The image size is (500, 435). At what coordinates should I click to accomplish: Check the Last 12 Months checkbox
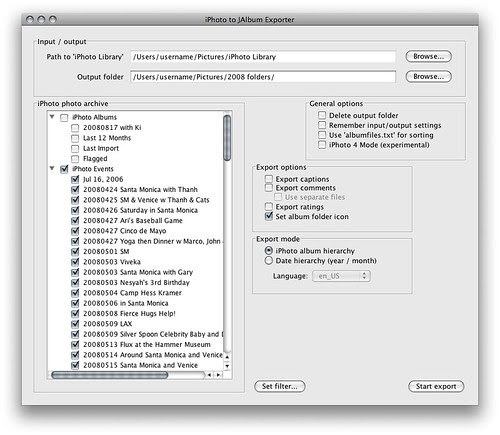point(75,138)
